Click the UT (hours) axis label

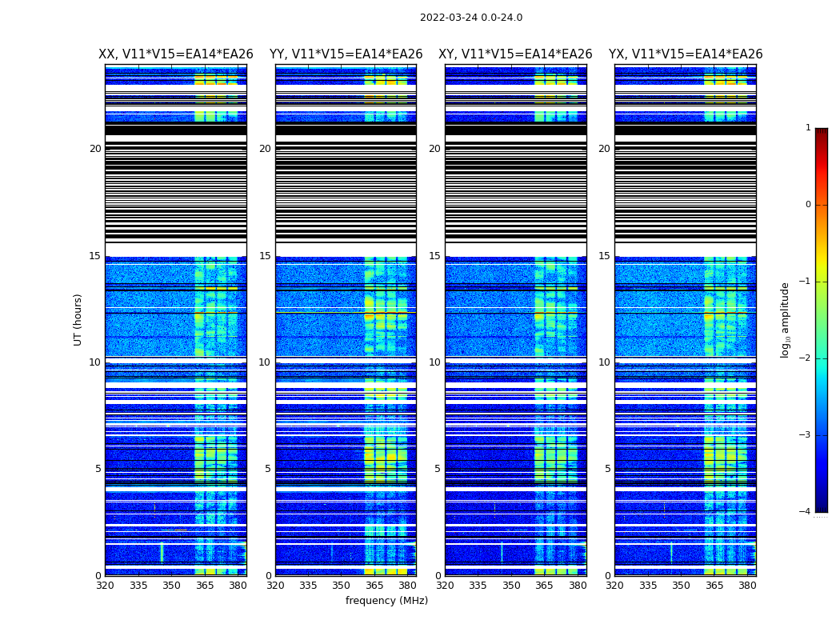pyautogui.click(x=78, y=320)
